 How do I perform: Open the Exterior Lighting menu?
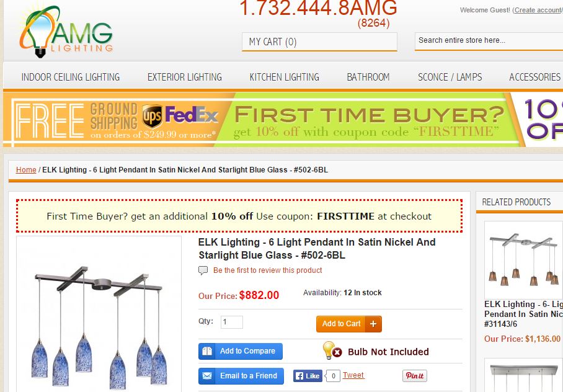[185, 77]
